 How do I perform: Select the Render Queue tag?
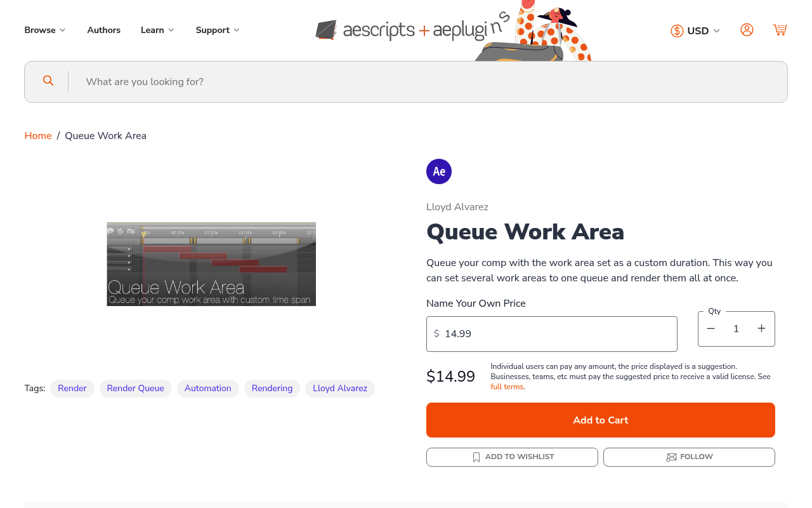coord(135,388)
